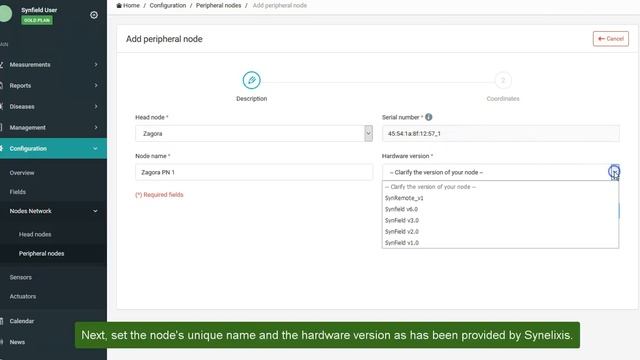Open Peripheral nodes in sidebar
The height and width of the screenshot is (360, 640).
coord(41,253)
